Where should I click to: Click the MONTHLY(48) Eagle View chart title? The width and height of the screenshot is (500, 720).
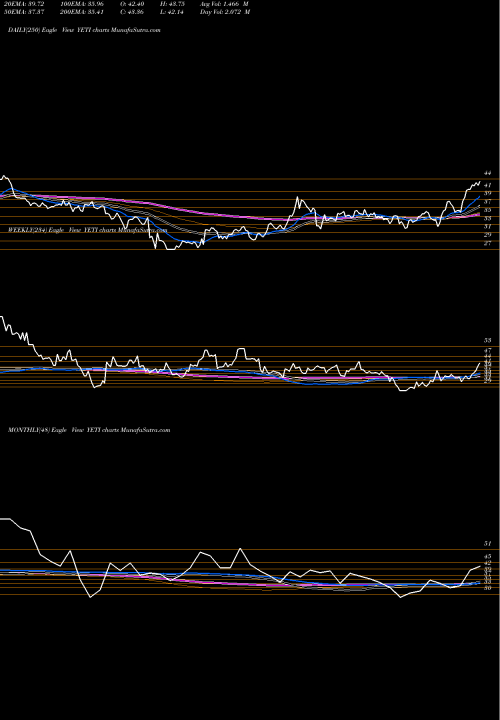pyautogui.click(x=89, y=430)
